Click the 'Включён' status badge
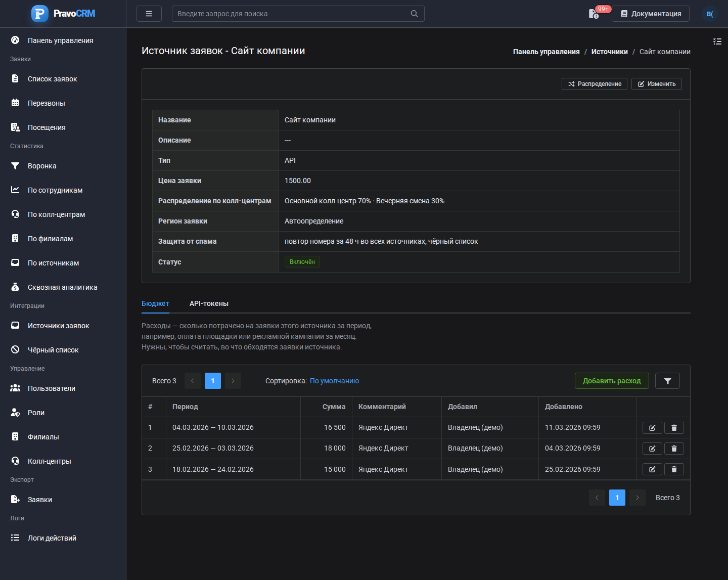728x580 pixels. tap(302, 262)
